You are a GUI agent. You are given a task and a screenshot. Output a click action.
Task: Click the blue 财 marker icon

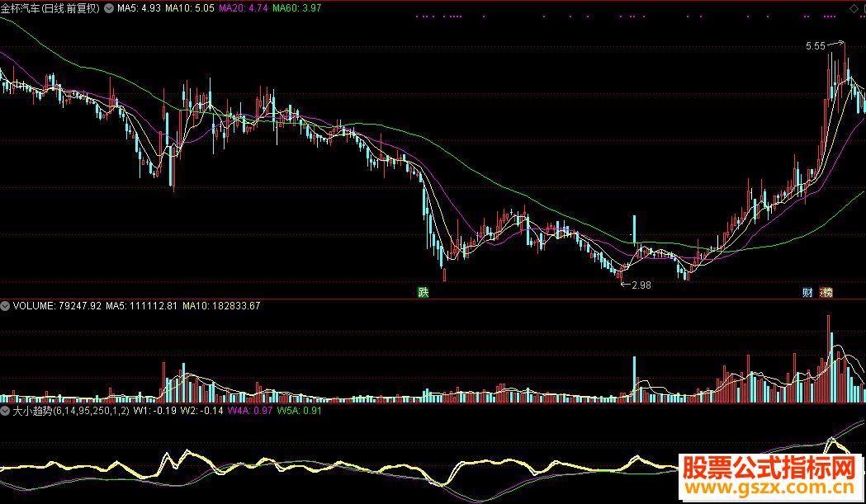point(808,293)
